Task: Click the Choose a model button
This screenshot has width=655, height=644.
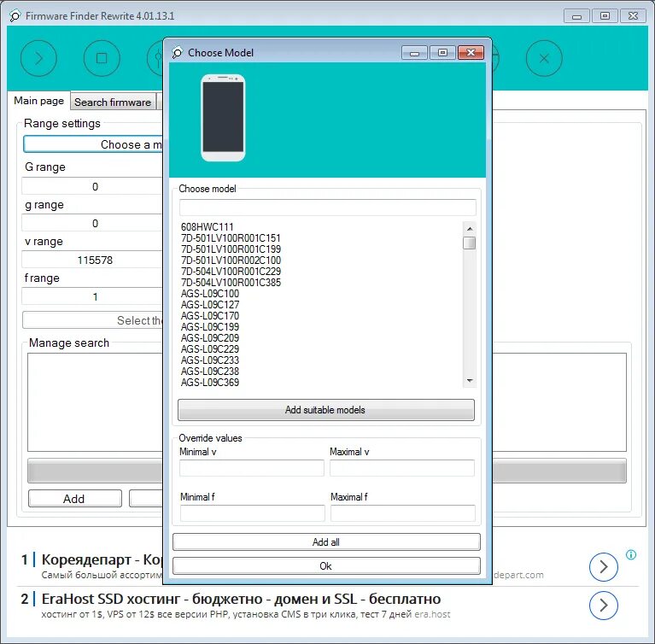Action: tap(93, 144)
